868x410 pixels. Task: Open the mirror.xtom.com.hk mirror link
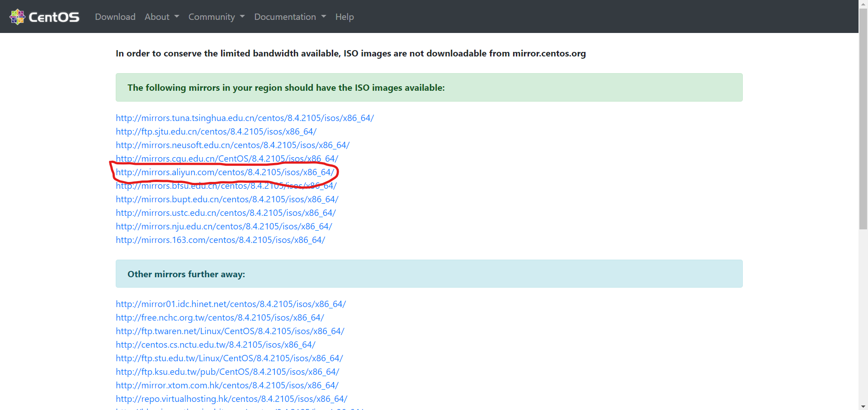coord(227,385)
